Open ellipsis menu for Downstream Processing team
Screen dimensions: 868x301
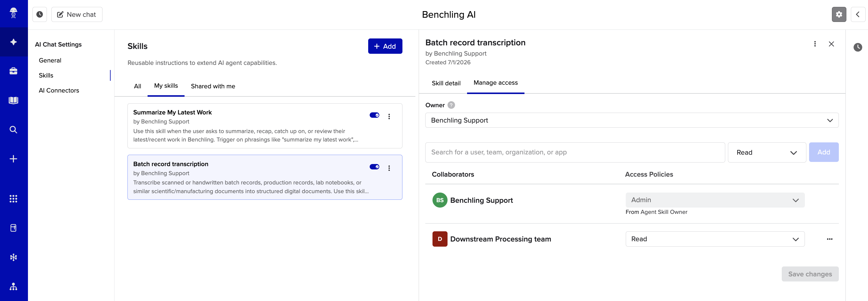click(830, 239)
